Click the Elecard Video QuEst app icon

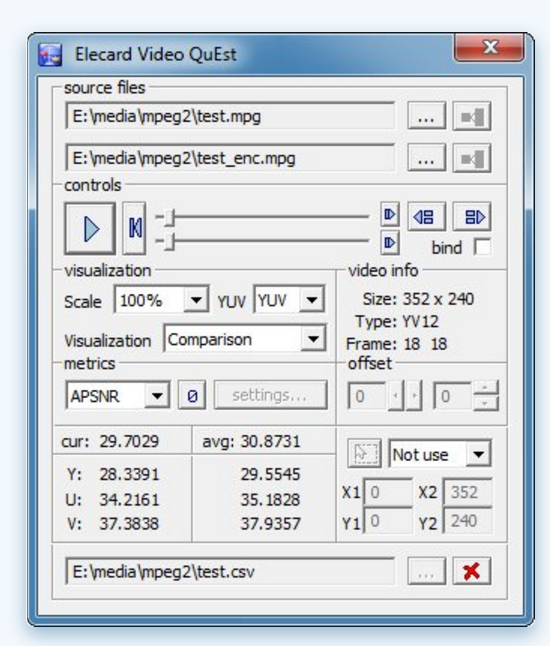[x=50, y=55]
